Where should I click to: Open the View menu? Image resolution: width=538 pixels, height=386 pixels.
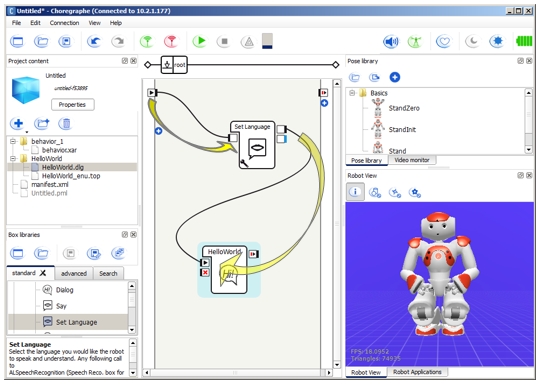[94, 23]
